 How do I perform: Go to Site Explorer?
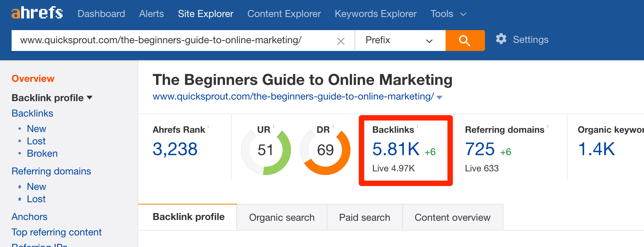coord(206,14)
